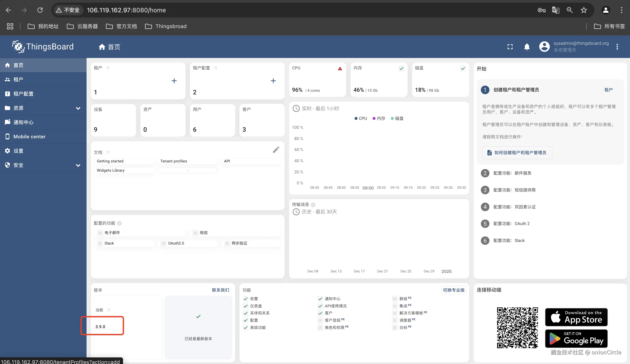Click the 传输消息 info icon
Viewport: 630px width, 364px height.
pyautogui.click(x=313, y=205)
